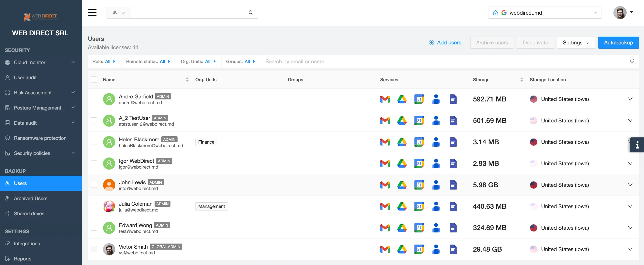
Task: Switch to Archived Users
Action: (x=31, y=198)
